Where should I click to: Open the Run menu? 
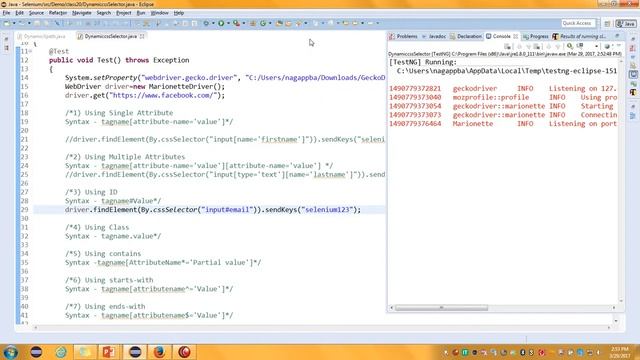[141, 13]
